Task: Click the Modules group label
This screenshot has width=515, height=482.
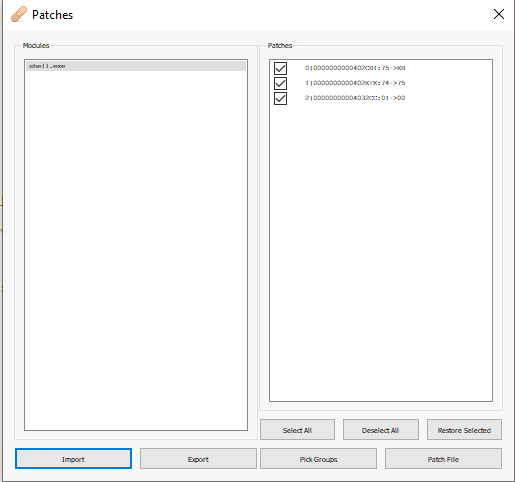Action: (36, 46)
